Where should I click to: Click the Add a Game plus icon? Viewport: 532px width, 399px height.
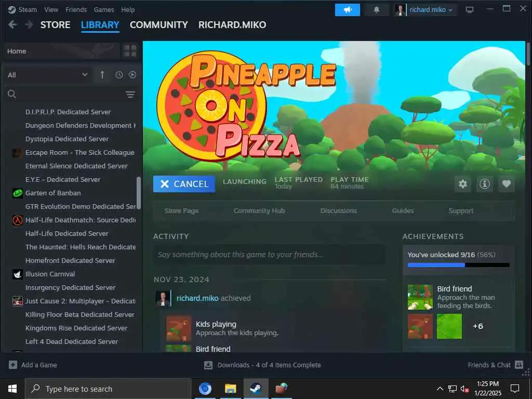click(13, 365)
